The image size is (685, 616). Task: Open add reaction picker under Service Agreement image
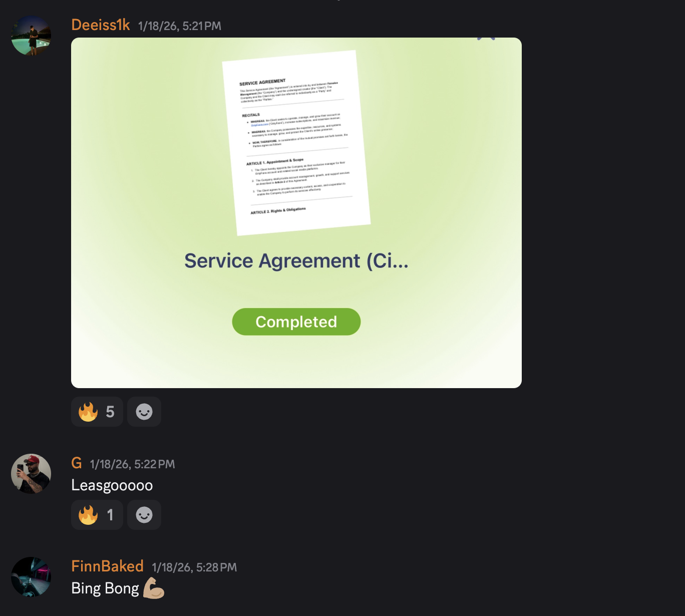(x=144, y=412)
